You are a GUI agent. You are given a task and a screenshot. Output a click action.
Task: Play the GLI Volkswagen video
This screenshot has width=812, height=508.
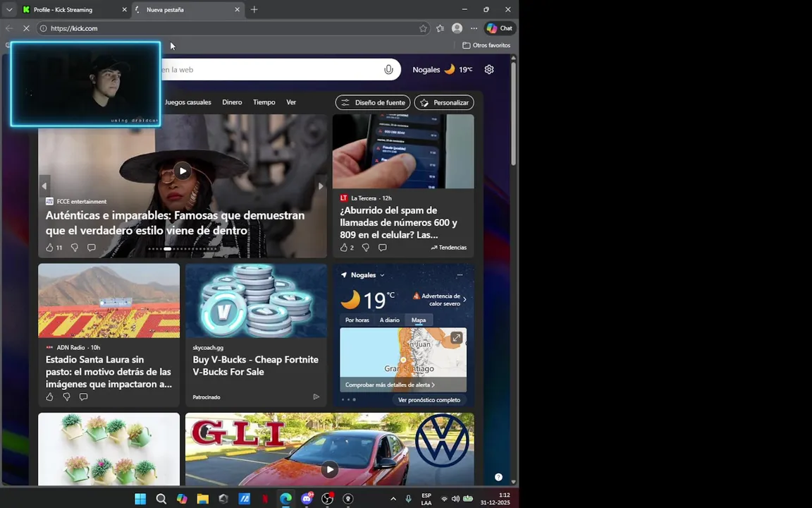pyautogui.click(x=329, y=470)
